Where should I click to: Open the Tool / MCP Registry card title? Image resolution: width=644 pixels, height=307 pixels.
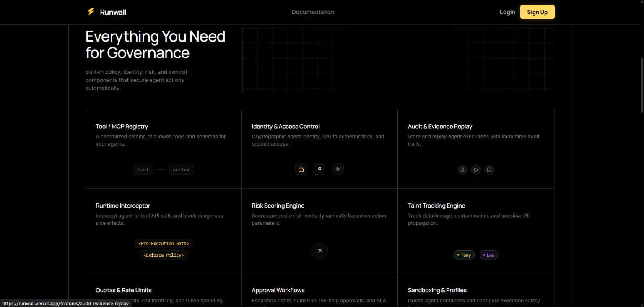click(x=122, y=126)
